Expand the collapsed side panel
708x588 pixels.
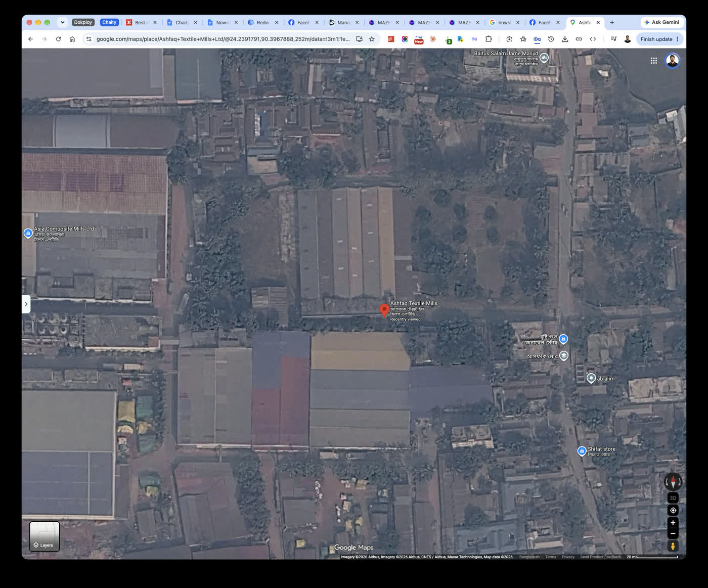click(x=26, y=304)
